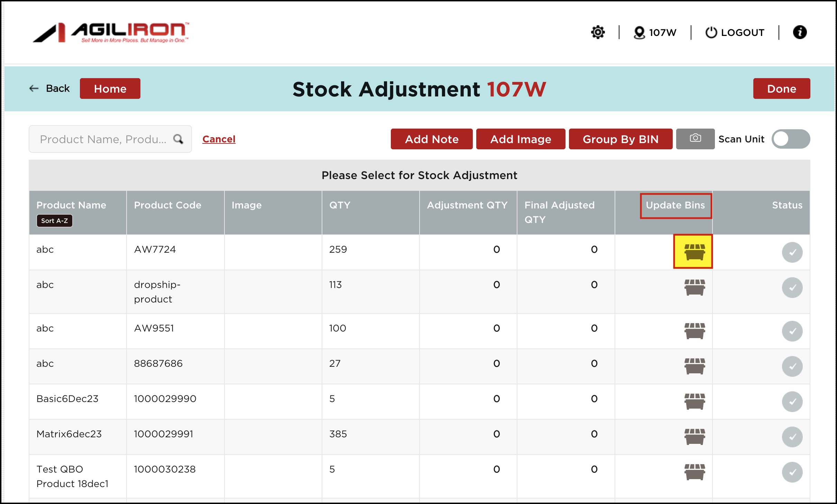837x504 pixels.
Task: Check status circle for AW9551 row
Action: pos(792,331)
